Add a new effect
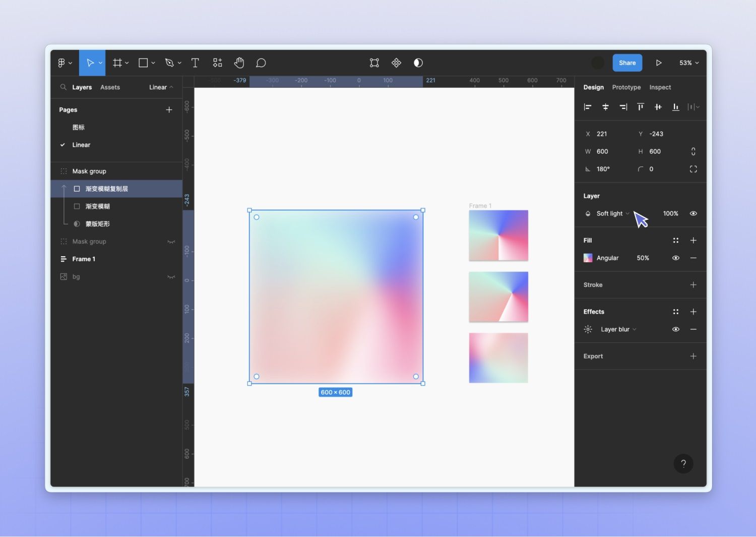This screenshot has width=756, height=537. click(694, 312)
